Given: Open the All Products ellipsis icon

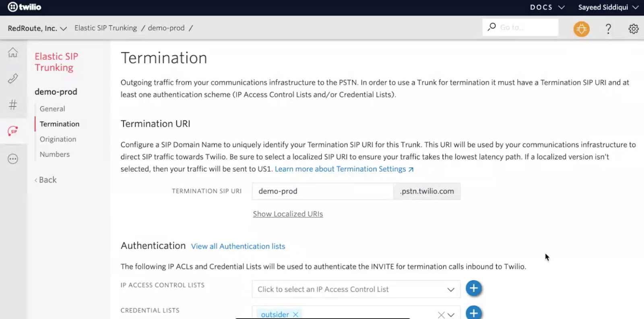Looking at the screenshot, I should [x=13, y=159].
